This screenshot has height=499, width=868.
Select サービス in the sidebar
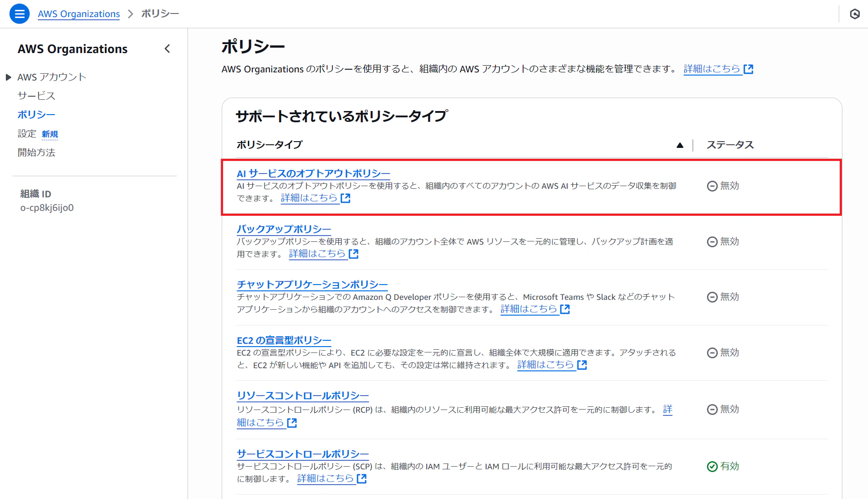tap(36, 96)
